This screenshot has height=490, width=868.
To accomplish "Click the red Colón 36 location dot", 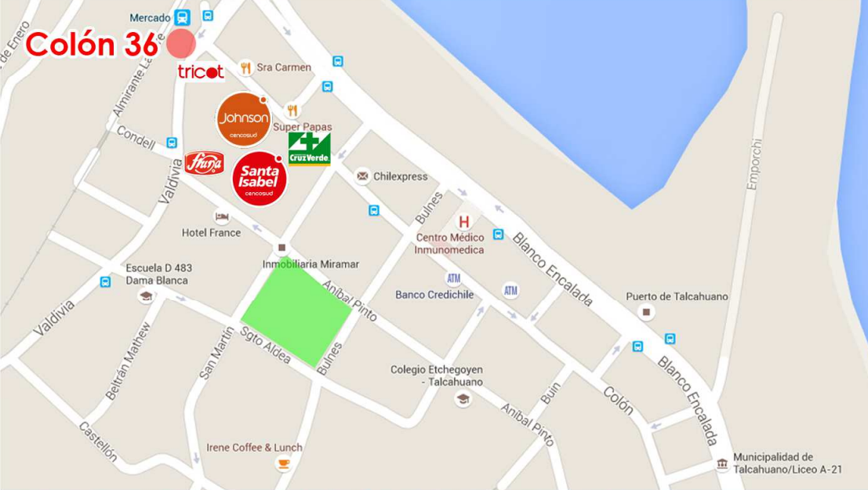I will pyautogui.click(x=181, y=44).
